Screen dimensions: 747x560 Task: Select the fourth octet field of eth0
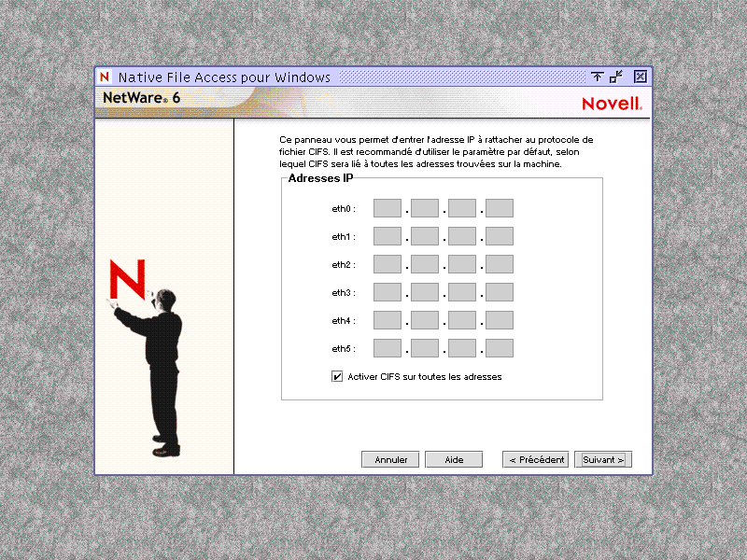pos(500,208)
